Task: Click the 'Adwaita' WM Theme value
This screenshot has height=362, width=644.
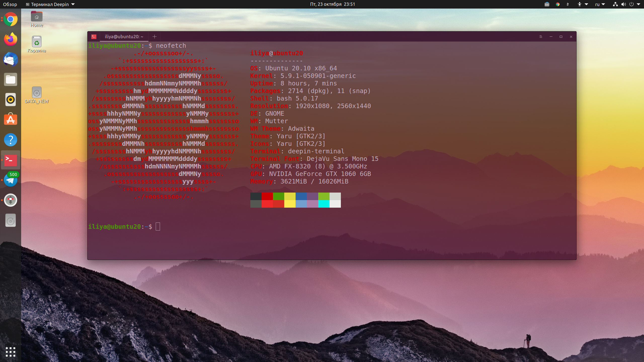Action: [x=301, y=129]
